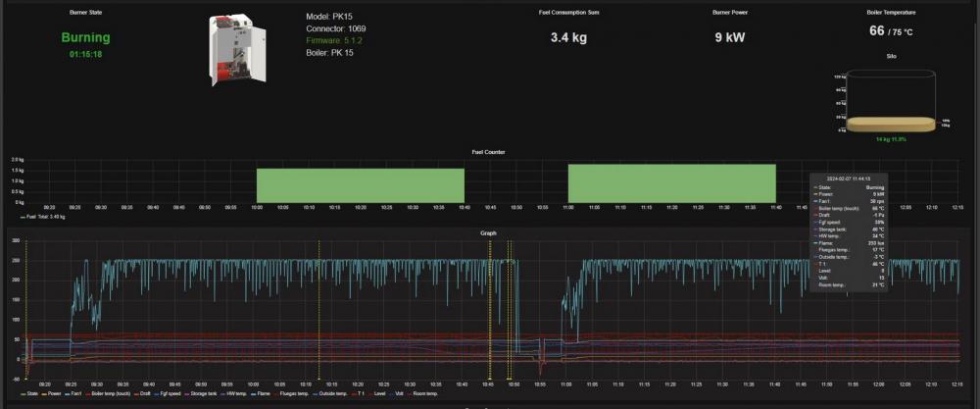Toggle the Fan1 series in the legend
The width and height of the screenshot is (980, 409).
pyautogui.click(x=73, y=394)
